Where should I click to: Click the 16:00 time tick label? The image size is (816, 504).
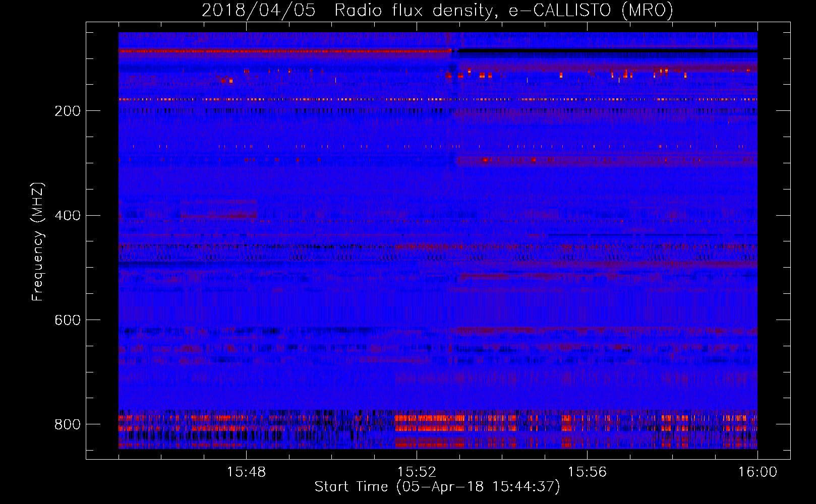click(x=757, y=472)
